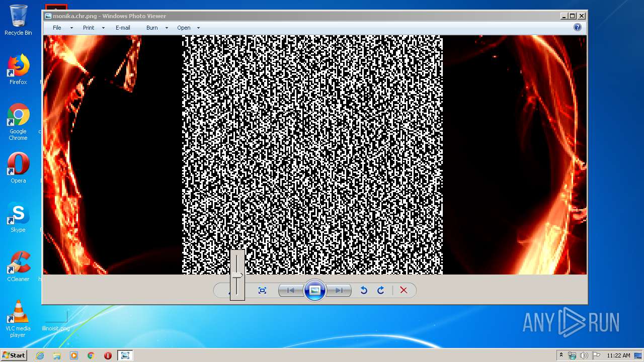
Task: Launch CCleaner from the desktop
Action: [18, 266]
